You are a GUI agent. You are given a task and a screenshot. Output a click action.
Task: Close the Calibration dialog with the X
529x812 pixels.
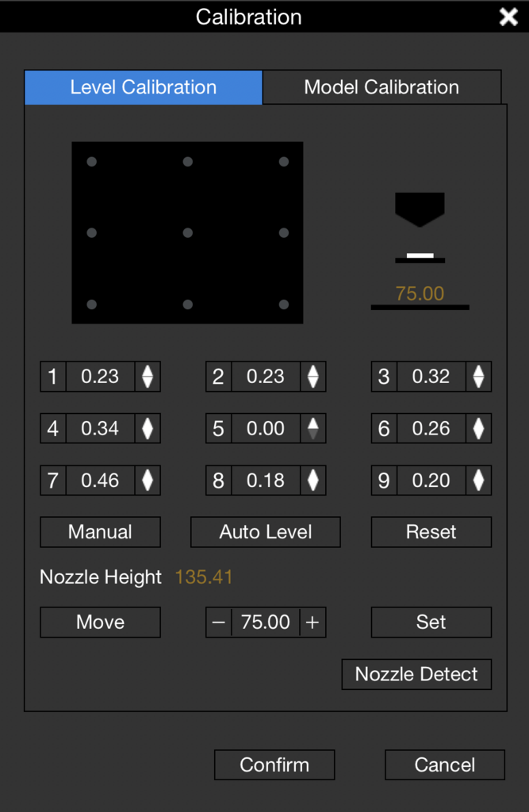(x=508, y=17)
